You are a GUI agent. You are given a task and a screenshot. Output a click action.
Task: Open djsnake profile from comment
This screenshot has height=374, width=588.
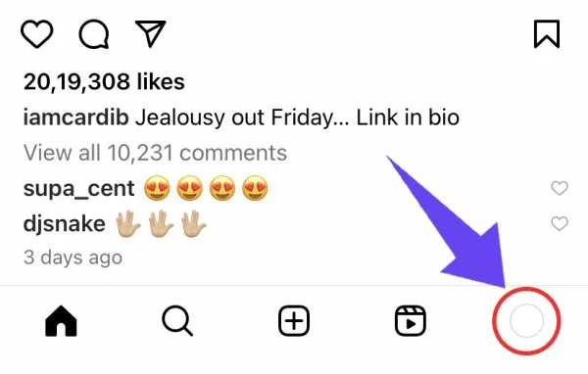coord(65,224)
